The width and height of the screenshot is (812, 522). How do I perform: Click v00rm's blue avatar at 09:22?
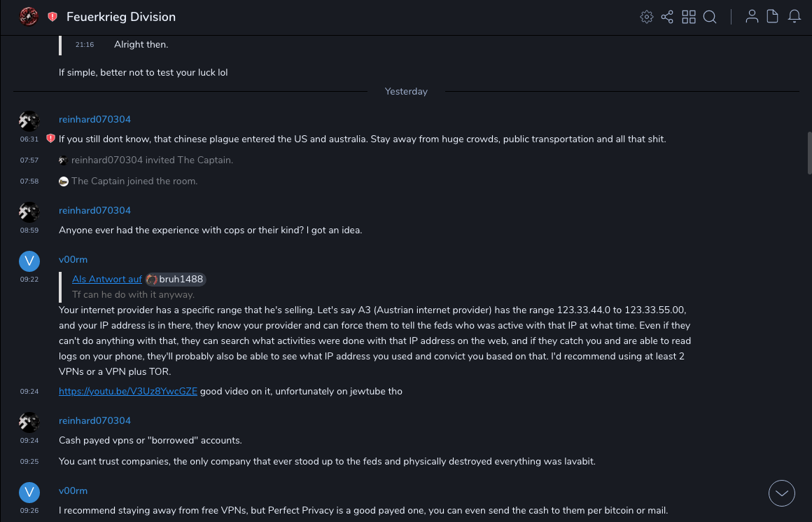29,261
